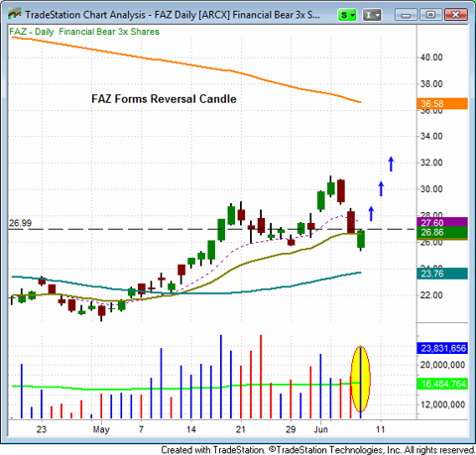476x455 pixels.
Task: Click the 38.00 price axis value
Action: tap(431, 84)
